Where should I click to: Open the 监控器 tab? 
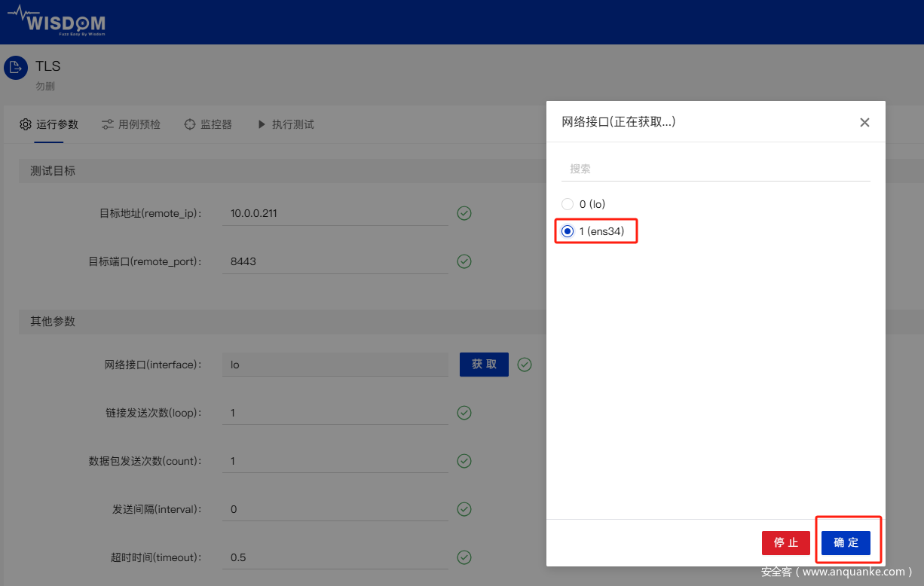216,124
